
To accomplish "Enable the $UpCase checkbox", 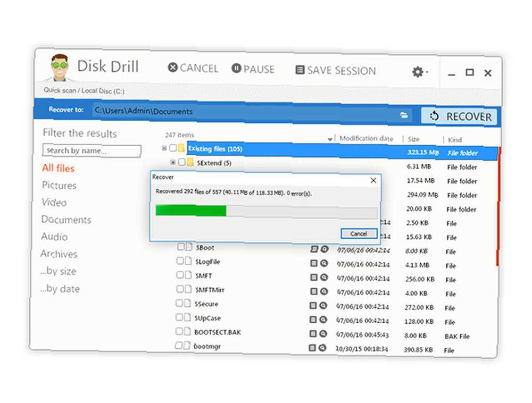I will [179, 317].
